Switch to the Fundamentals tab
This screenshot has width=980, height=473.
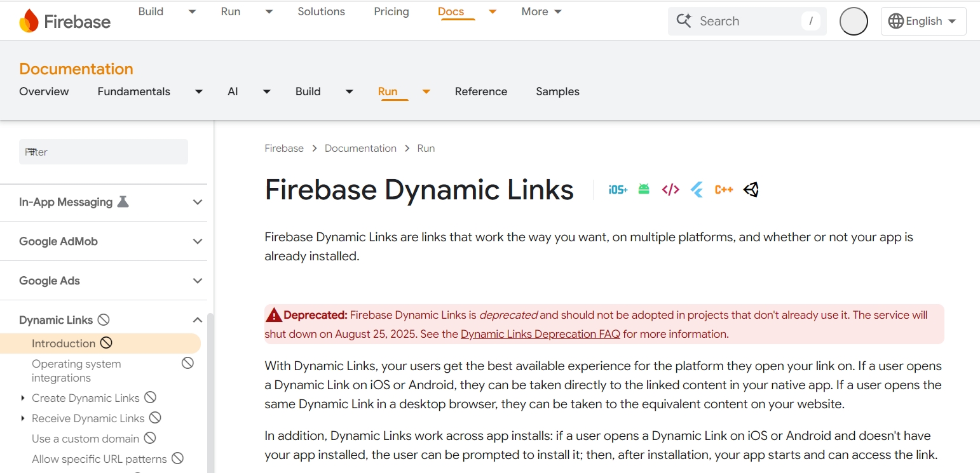point(133,91)
